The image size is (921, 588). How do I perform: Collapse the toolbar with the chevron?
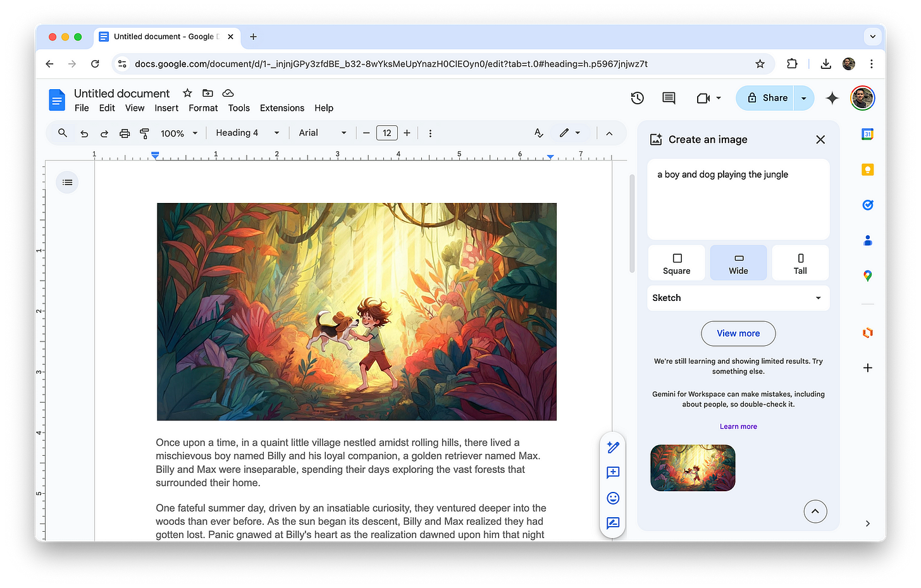coord(609,133)
